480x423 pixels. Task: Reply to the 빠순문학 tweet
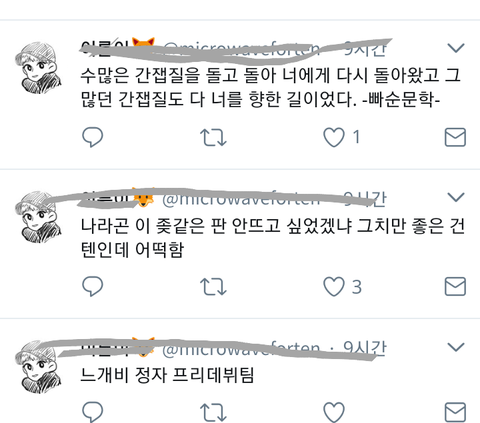pos(92,137)
